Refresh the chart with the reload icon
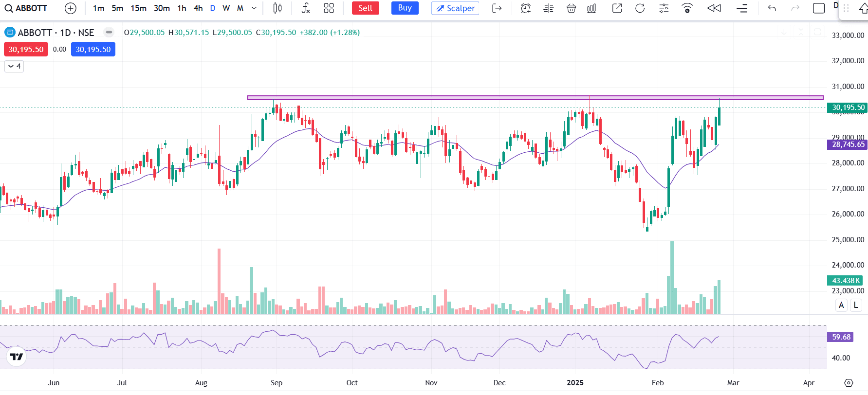The image size is (868, 395). [640, 8]
